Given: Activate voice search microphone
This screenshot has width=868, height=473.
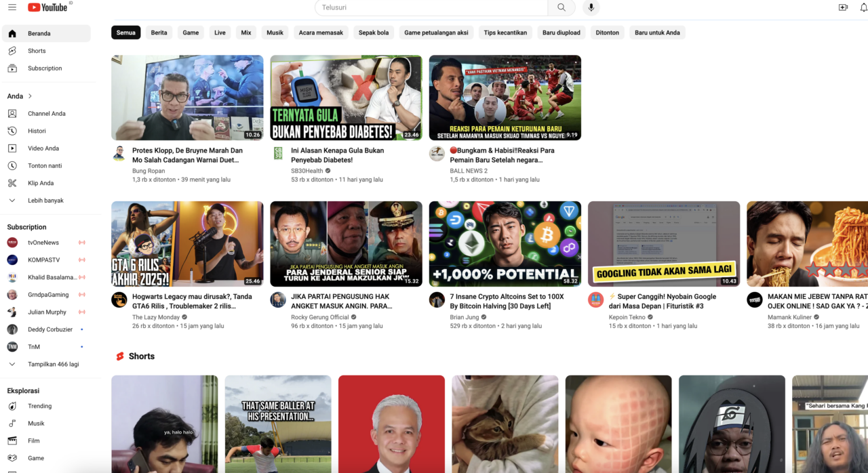Looking at the screenshot, I should click(591, 7).
